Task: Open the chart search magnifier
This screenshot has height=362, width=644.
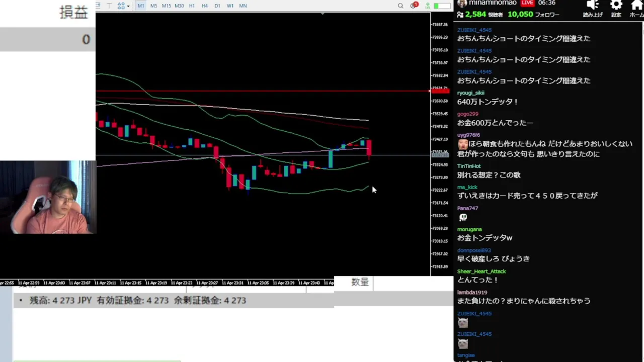Action: pyautogui.click(x=400, y=6)
